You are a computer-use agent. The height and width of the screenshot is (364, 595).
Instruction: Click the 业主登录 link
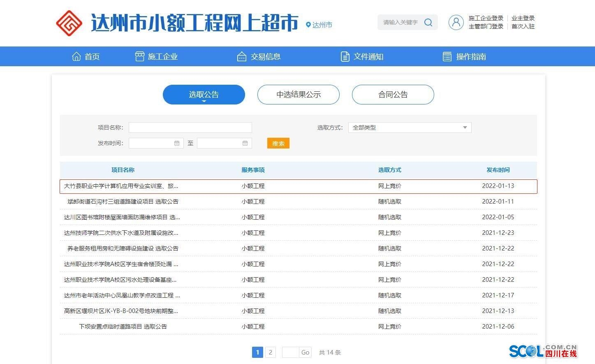523,18
